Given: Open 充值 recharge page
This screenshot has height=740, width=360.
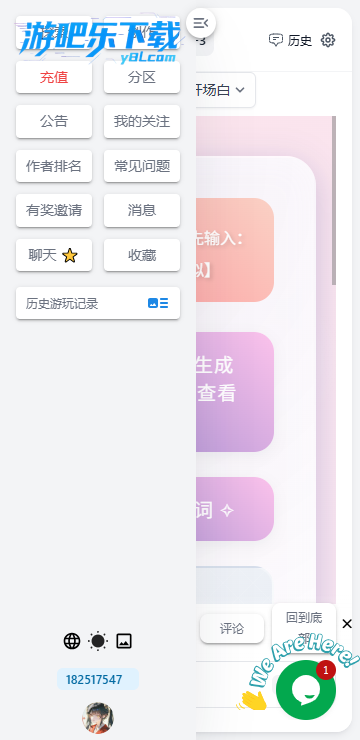Looking at the screenshot, I should pyautogui.click(x=54, y=78).
